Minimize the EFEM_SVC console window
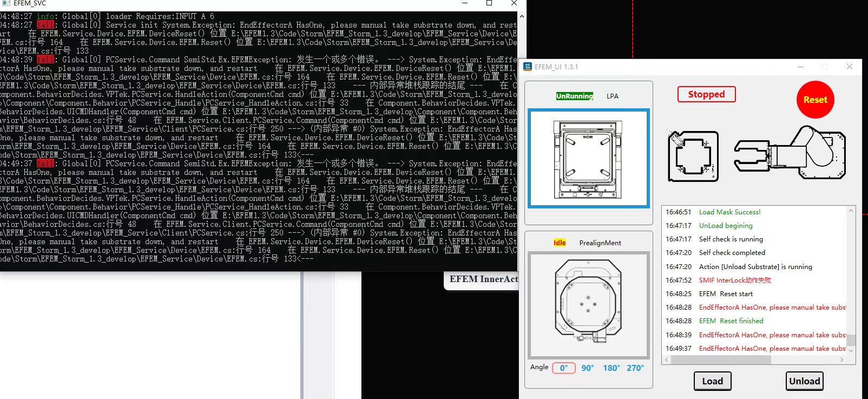This screenshot has width=868, height=399. [465, 3]
